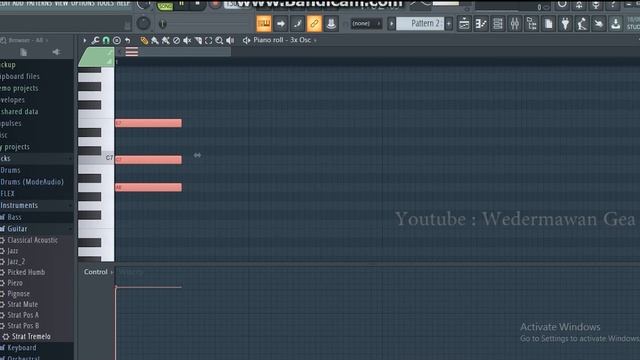Select Strat Tremelo preset
This screenshot has height=360, width=640.
point(31,336)
